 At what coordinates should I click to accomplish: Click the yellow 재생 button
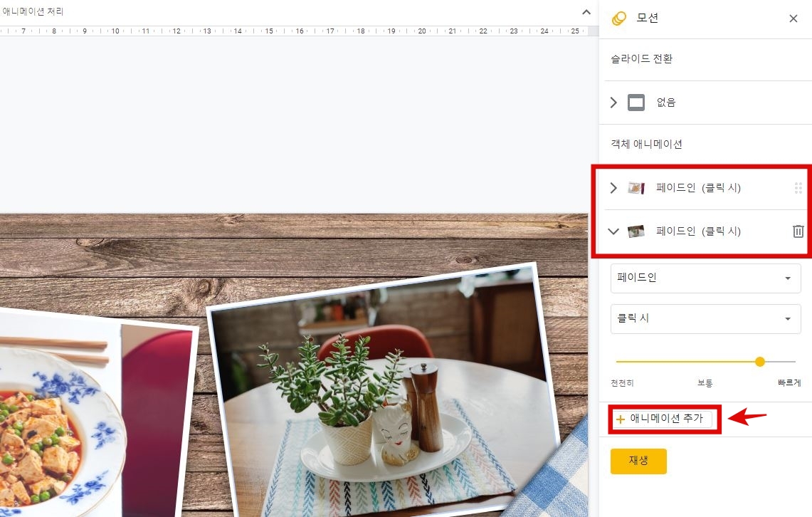[638, 461]
